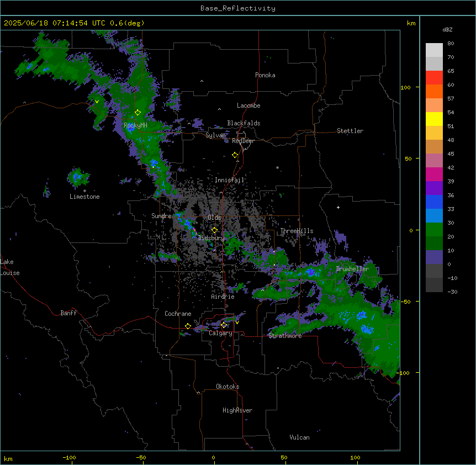Click the Sundre label

[161, 216]
